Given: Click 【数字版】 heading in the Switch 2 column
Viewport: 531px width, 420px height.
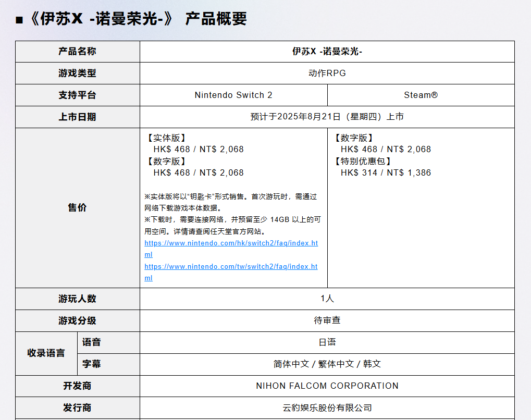Looking at the screenshot, I should point(167,161).
